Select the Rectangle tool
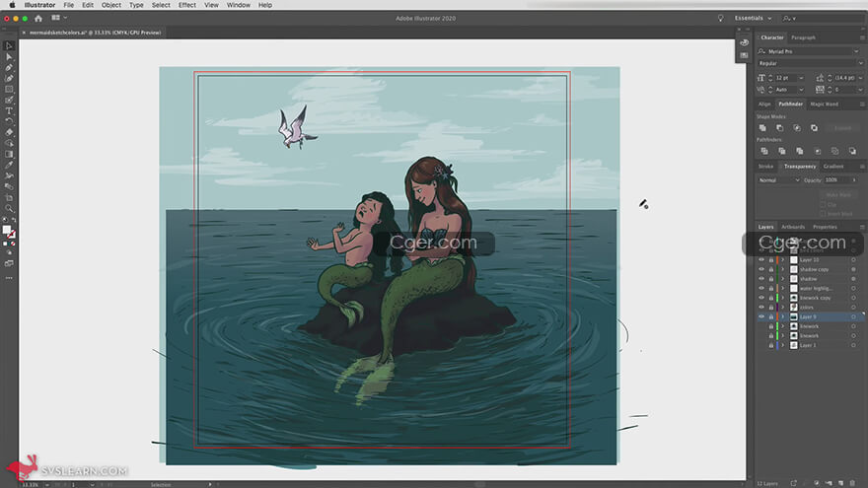 [9, 89]
